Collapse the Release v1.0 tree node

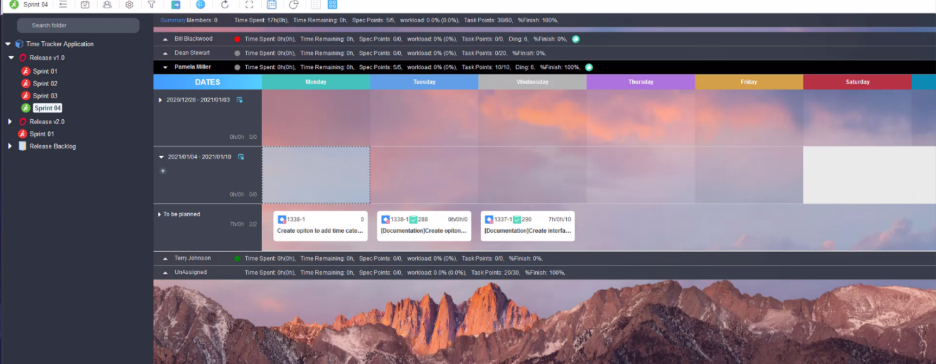click(x=11, y=58)
